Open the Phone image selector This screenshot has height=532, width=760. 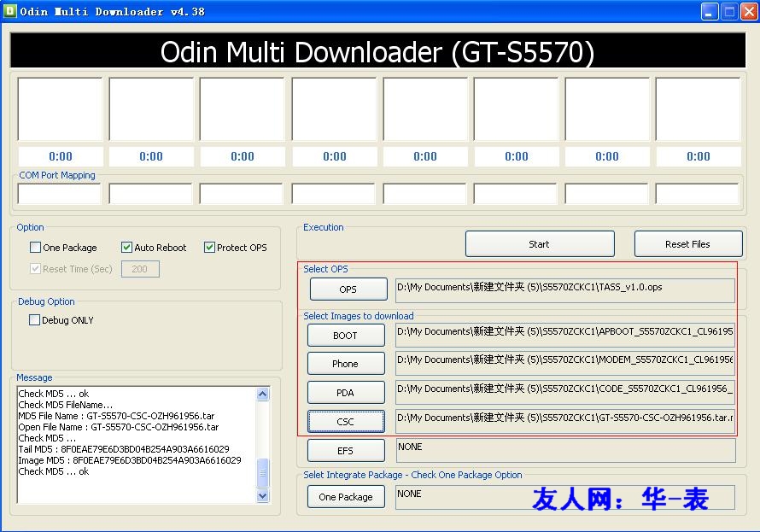point(346,364)
